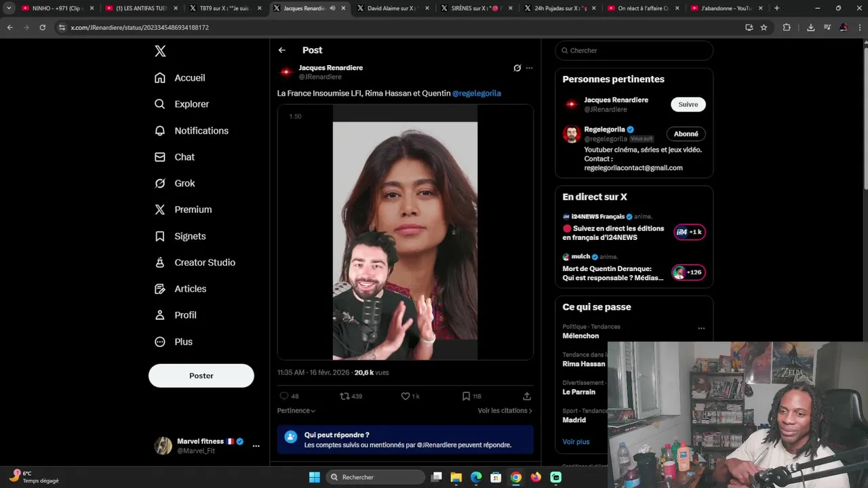Viewport: 868px width, 488px height.
Task: Click Grok icon on post header
Action: [x=517, y=68]
